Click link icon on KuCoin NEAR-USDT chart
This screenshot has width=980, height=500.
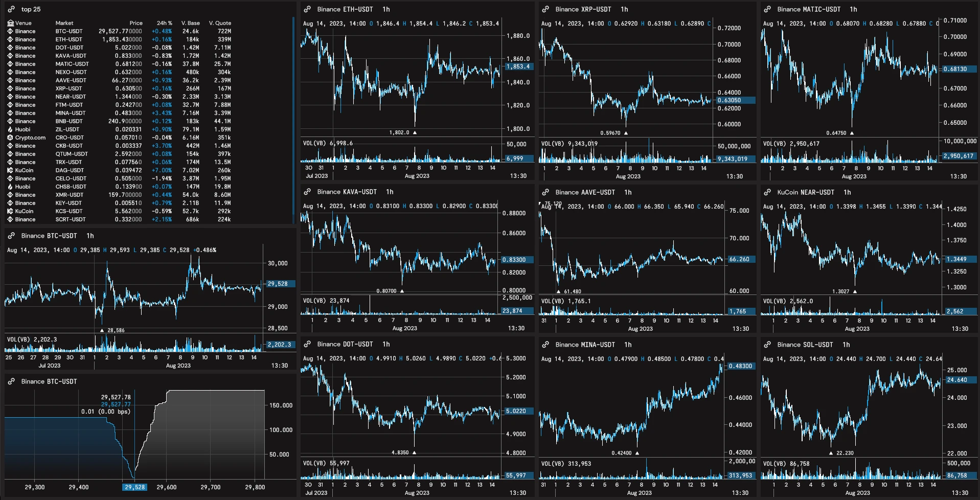tap(767, 192)
